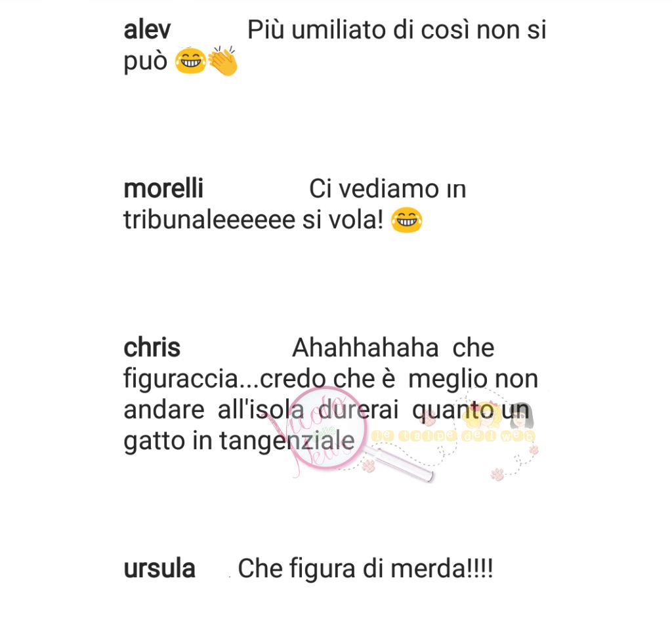Select comment 'Che figura di merda!!!!'
This screenshot has height=631, width=672.
366,569
